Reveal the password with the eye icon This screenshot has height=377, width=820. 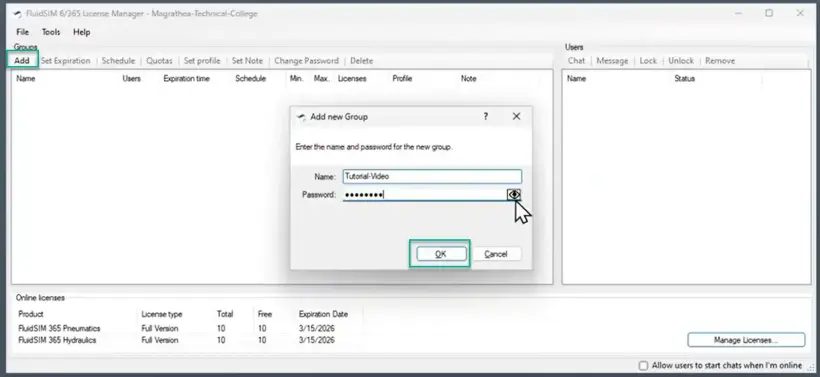pos(514,195)
